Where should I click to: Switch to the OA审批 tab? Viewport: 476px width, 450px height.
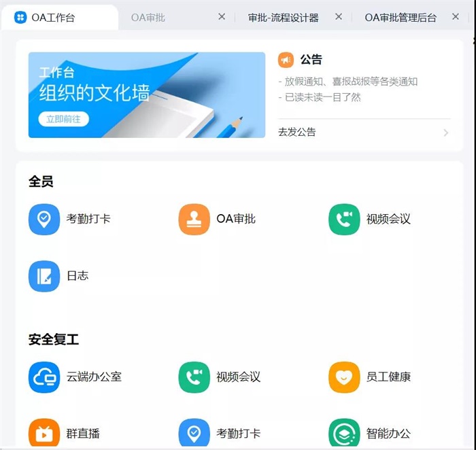point(148,18)
